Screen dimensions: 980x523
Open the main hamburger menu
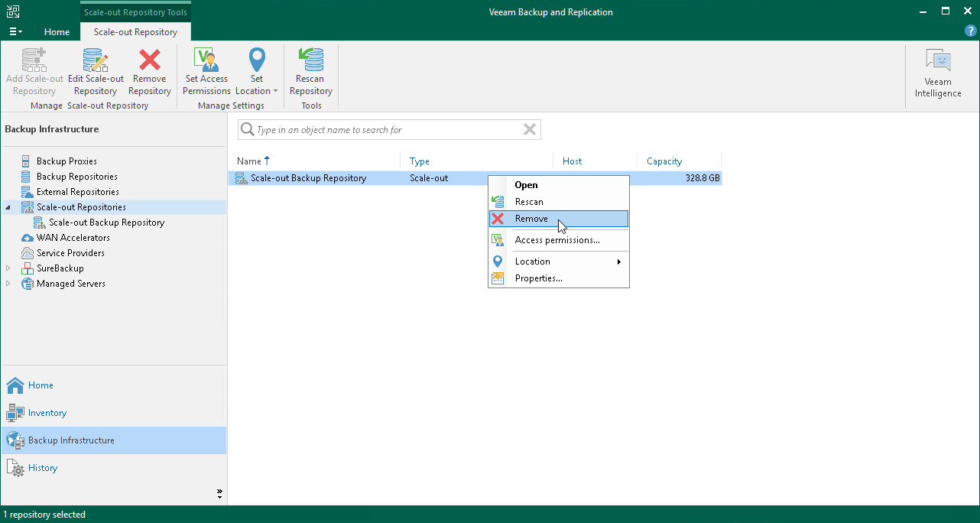(14, 31)
